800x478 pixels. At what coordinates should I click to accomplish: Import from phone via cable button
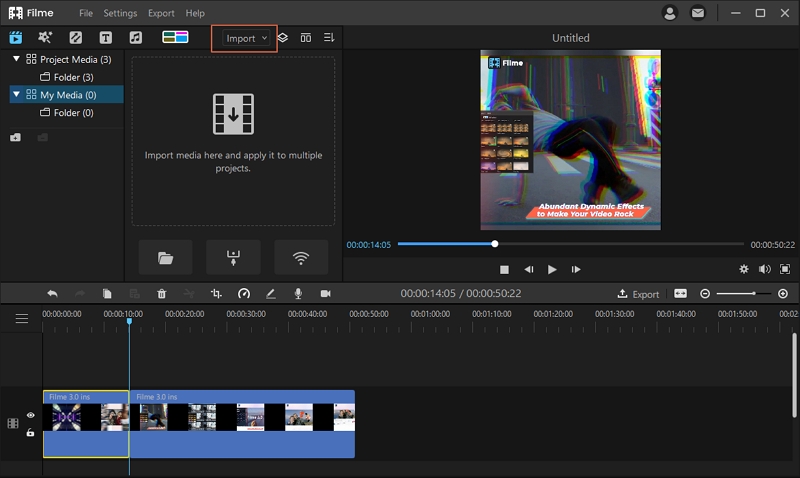click(x=233, y=258)
